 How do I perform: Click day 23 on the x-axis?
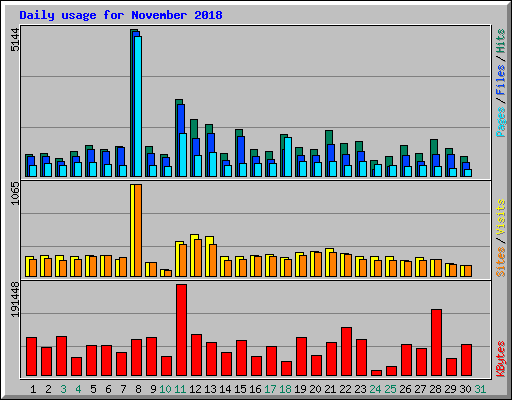click(x=360, y=389)
